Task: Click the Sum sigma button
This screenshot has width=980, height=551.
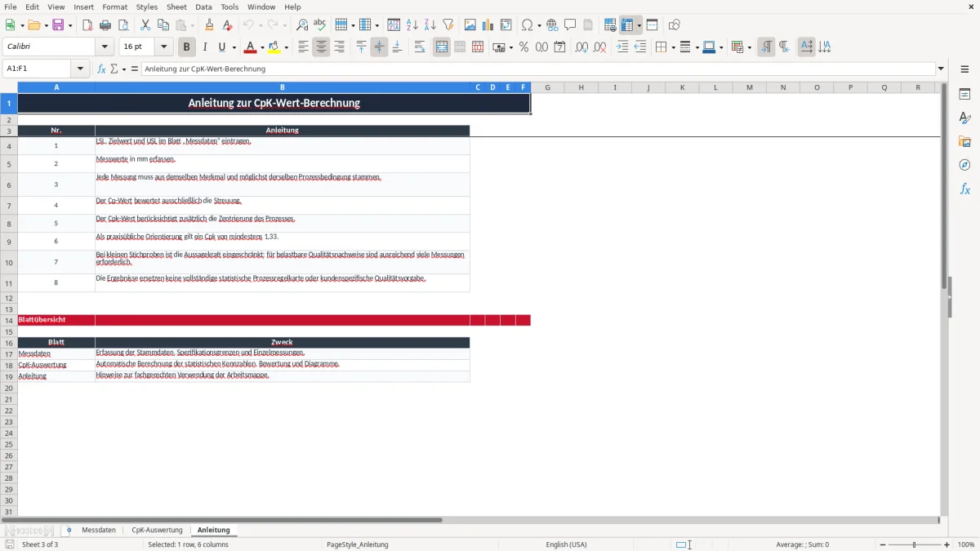Action: pyautogui.click(x=114, y=69)
